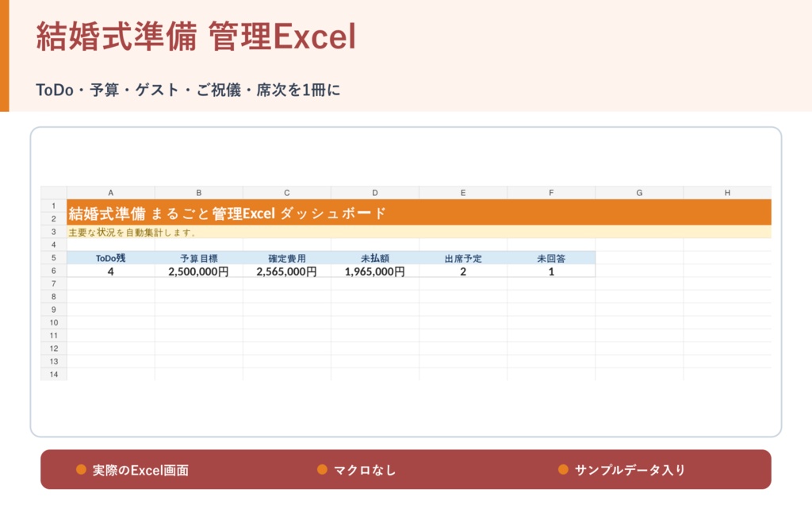Click the 2,565,000円 cell
The height and width of the screenshot is (508, 812).
pyautogui.click(x=287, y=271)
